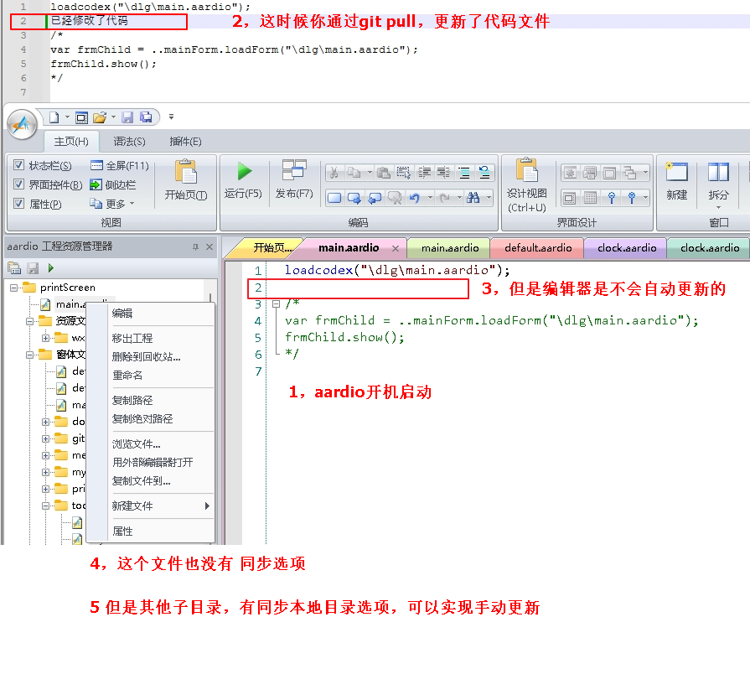Click the 侧边栏 sidebar button

(113, 184)
